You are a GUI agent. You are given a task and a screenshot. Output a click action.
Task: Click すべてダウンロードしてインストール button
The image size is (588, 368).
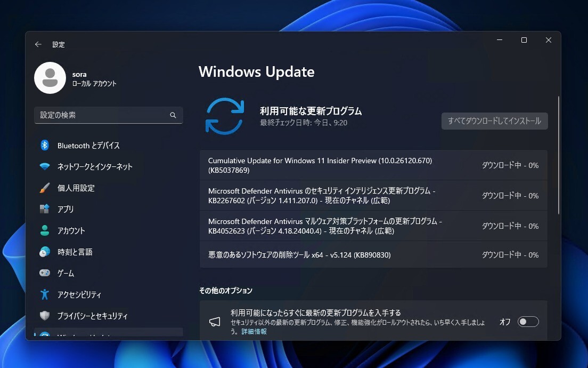(494, 121)
